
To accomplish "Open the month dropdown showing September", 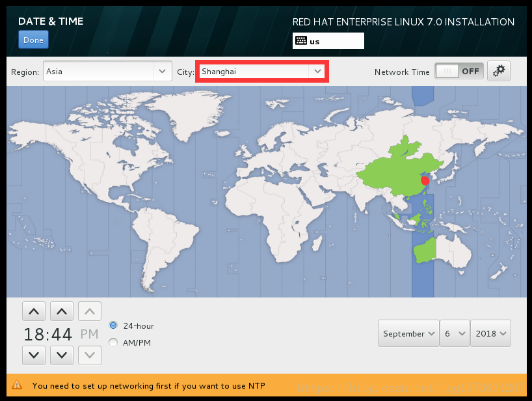I will coord(408,333).
